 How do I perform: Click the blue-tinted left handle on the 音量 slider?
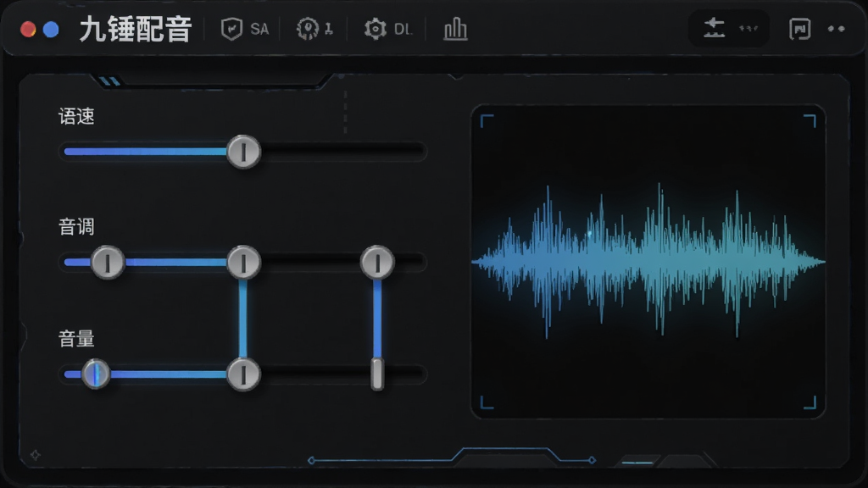pyautogui.click(x=96, y=374)
